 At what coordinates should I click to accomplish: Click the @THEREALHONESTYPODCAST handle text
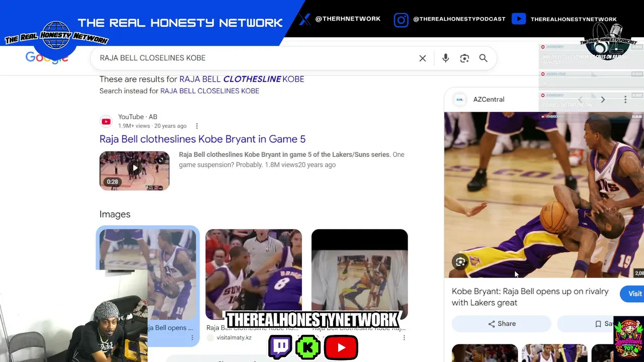459,19
